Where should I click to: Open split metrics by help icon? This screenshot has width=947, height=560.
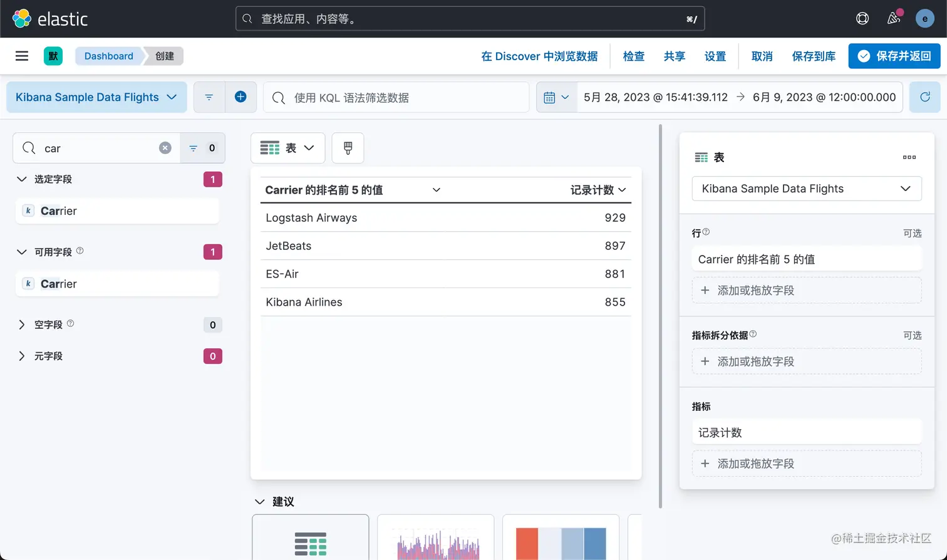point(753,334)
